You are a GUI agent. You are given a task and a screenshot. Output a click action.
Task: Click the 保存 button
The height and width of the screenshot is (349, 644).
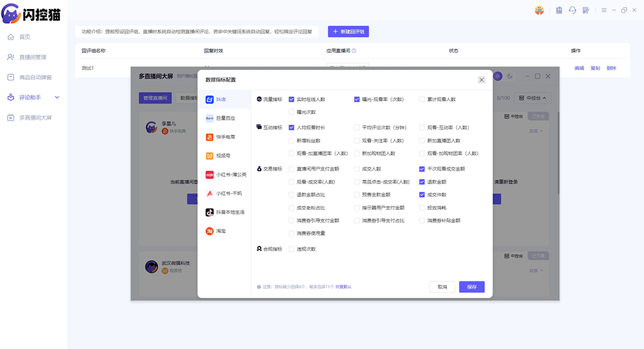[472, 287]
